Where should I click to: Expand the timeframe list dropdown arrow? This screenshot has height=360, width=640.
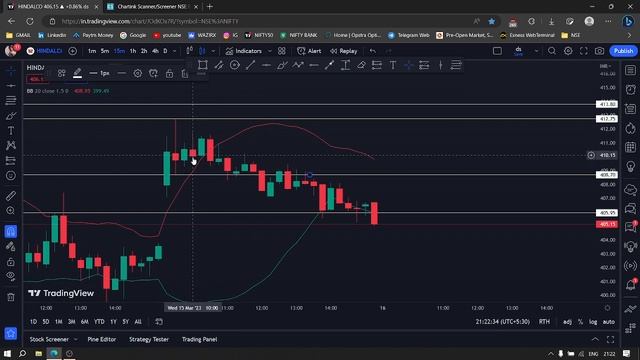(175, 51)
